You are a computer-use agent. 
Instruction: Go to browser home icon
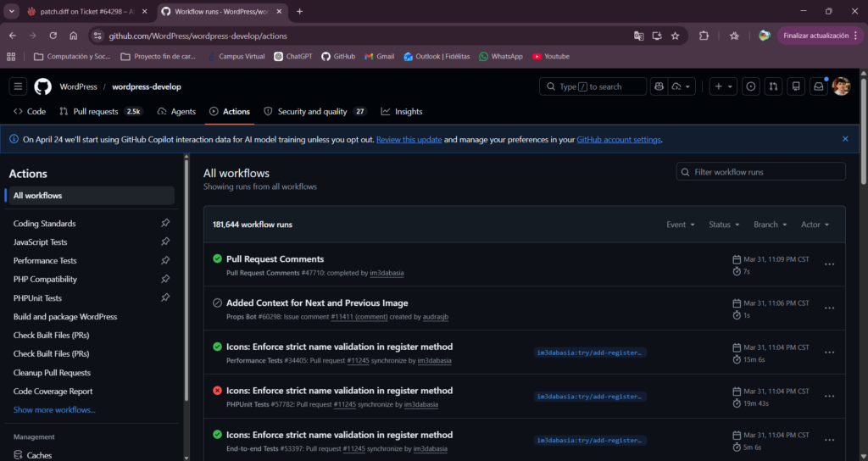click(x=73, y=36)
